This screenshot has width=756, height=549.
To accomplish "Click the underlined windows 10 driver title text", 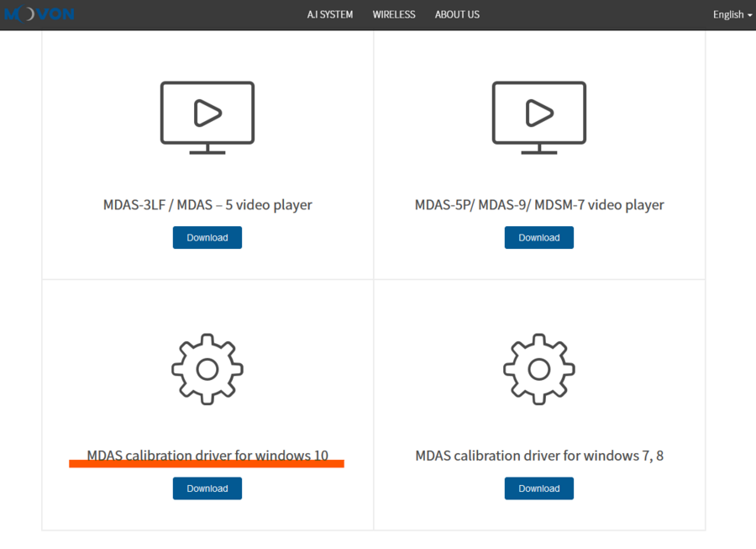I will click(207, 455).
